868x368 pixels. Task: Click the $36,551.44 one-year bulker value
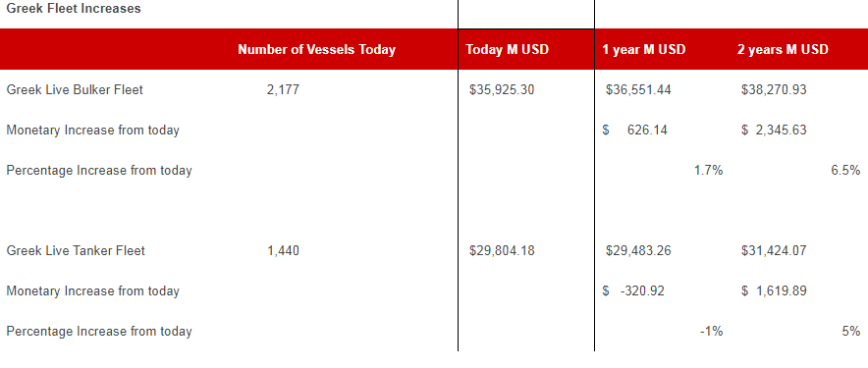pos(638,89)
